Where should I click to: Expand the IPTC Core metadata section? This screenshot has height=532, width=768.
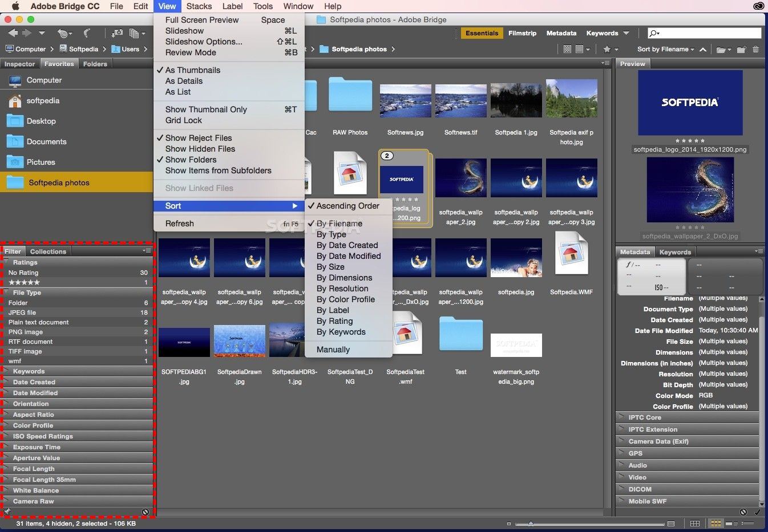tap(645, 417)
